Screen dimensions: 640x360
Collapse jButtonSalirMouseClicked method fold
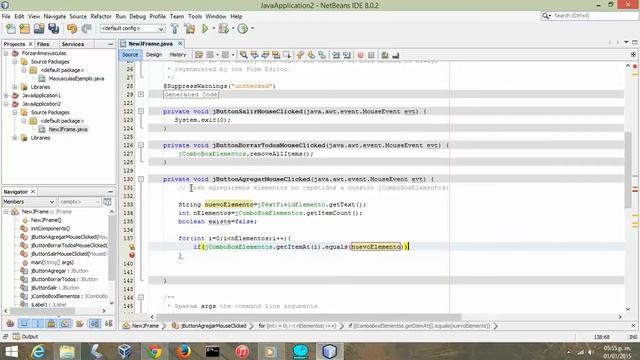pyautogui.click(x=141, y=111)
